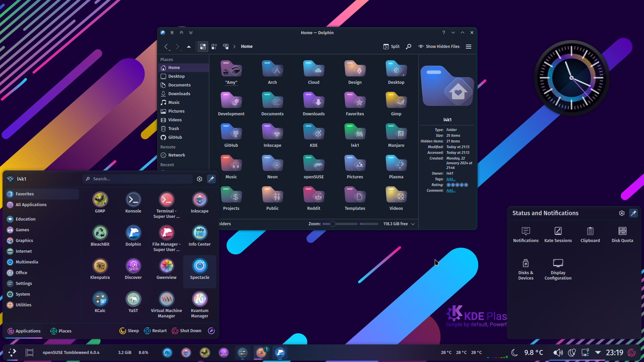
Task: Launch BleachBit from the app menu
Action: point(100,236)
